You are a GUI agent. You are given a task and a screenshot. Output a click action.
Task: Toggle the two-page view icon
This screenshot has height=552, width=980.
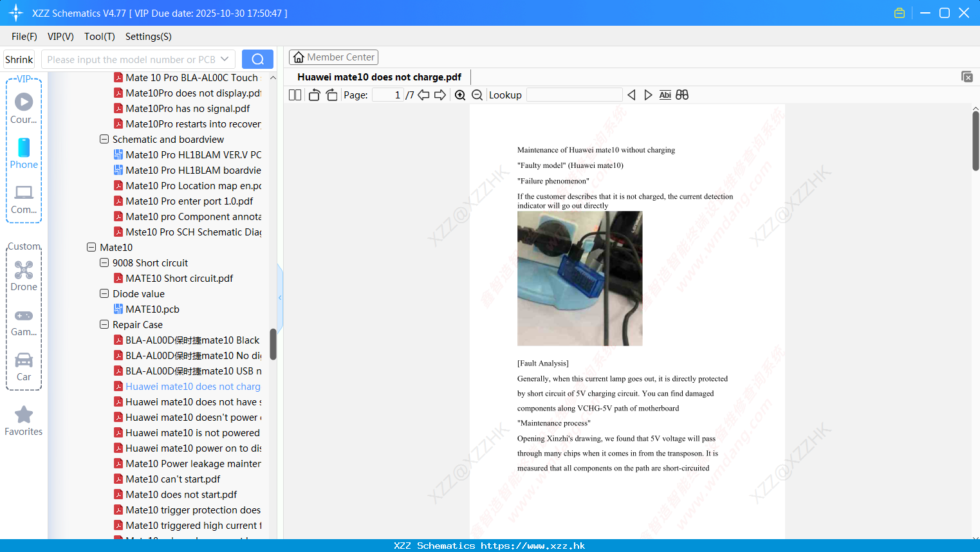(x=295, y=95)
